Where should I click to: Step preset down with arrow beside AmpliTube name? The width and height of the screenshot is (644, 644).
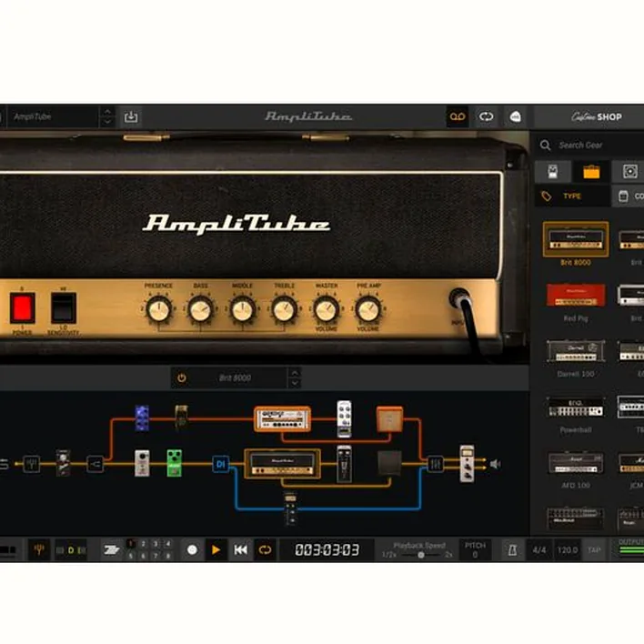pos(106,122)
